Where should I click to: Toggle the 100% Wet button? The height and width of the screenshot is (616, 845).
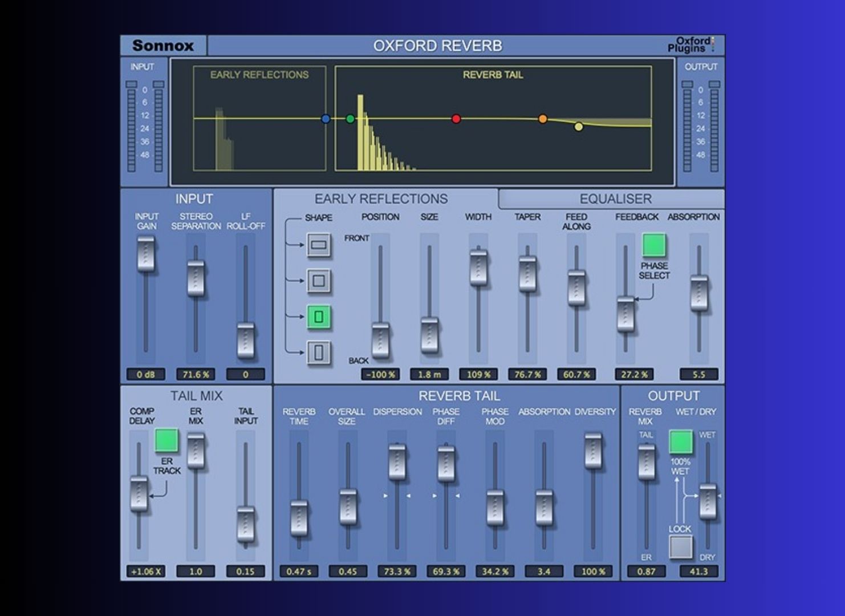681,442
